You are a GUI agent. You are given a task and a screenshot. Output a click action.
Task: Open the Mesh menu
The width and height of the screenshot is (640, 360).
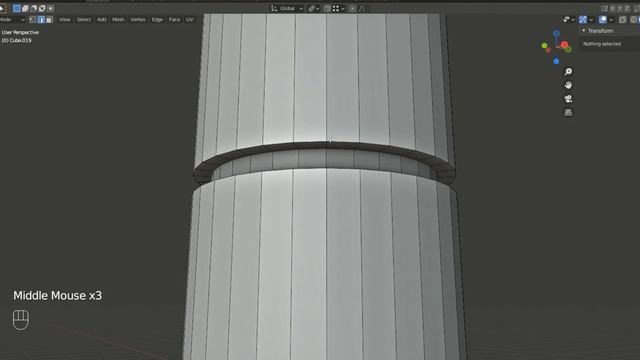(x=118, y=20)
